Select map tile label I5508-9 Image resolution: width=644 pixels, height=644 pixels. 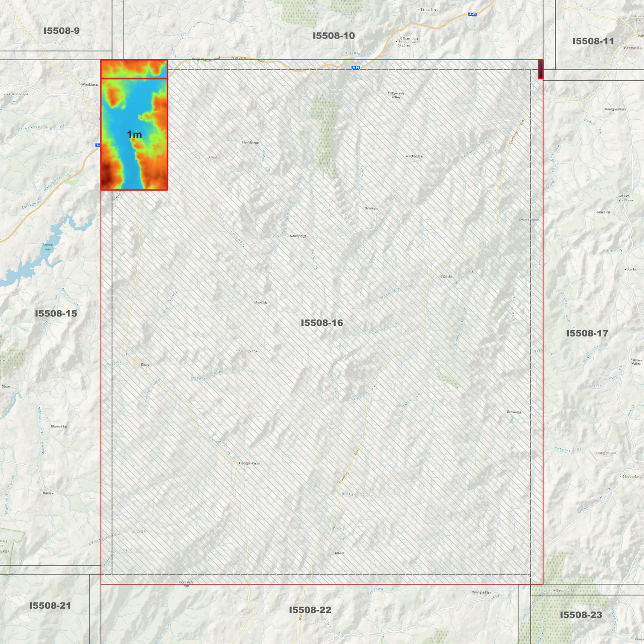(62, 31)
